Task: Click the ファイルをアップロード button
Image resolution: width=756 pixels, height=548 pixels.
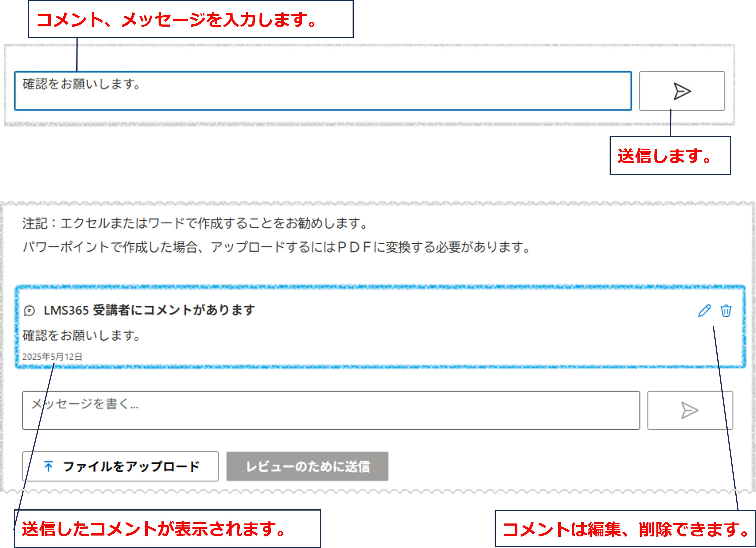Action: click(x=120, y=466)
